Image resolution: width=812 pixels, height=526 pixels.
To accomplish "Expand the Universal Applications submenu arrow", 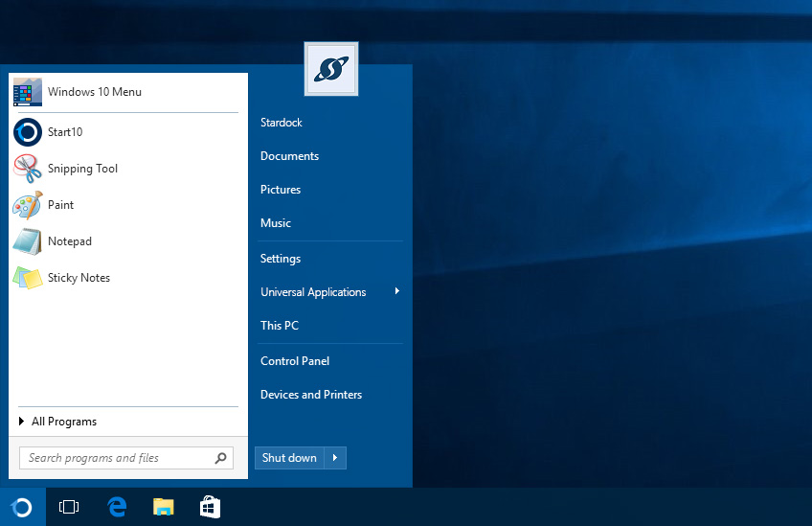I will (396, 291).
